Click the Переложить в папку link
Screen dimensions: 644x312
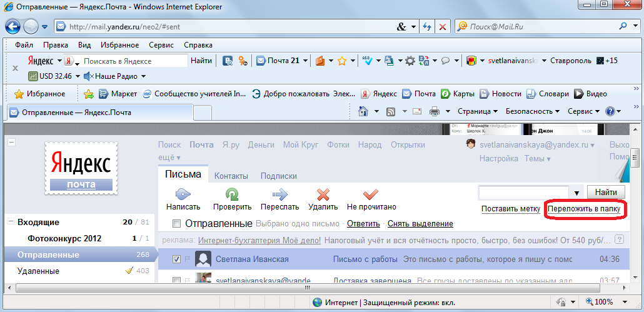click(x=584, y=209)
